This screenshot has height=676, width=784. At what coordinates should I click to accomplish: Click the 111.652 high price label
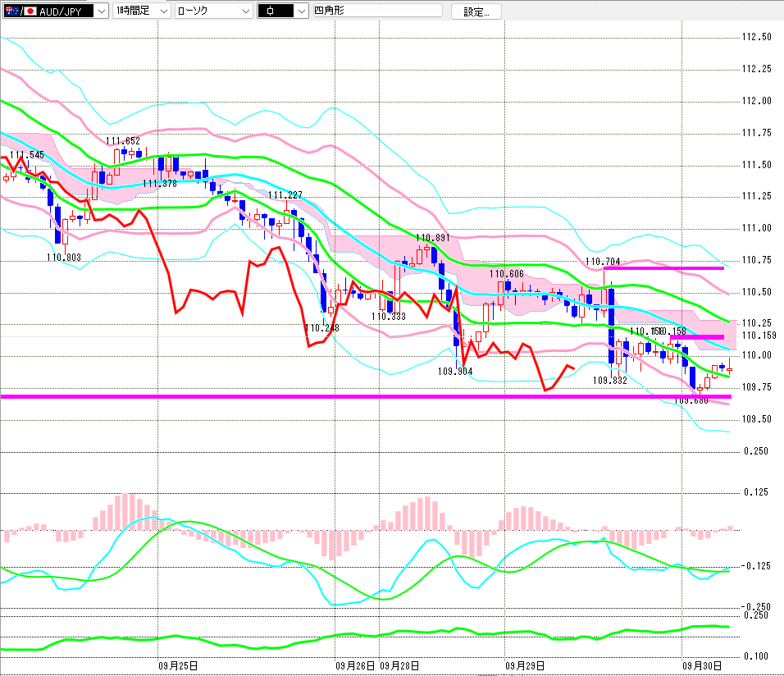pos(123,141)
